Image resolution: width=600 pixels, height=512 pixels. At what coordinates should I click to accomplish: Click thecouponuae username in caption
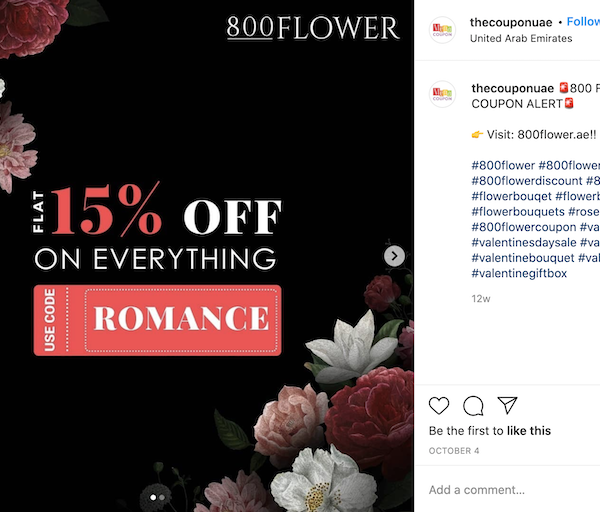coord(512,88)
